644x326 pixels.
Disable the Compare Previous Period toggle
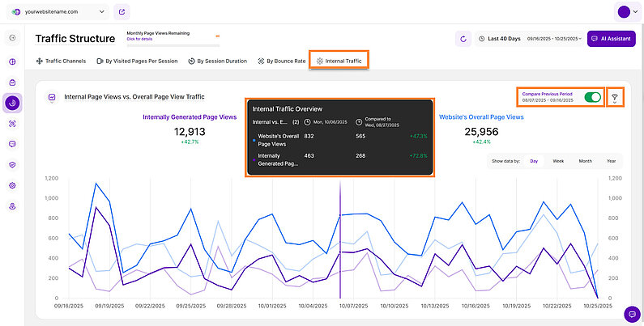tap(592, 97)
